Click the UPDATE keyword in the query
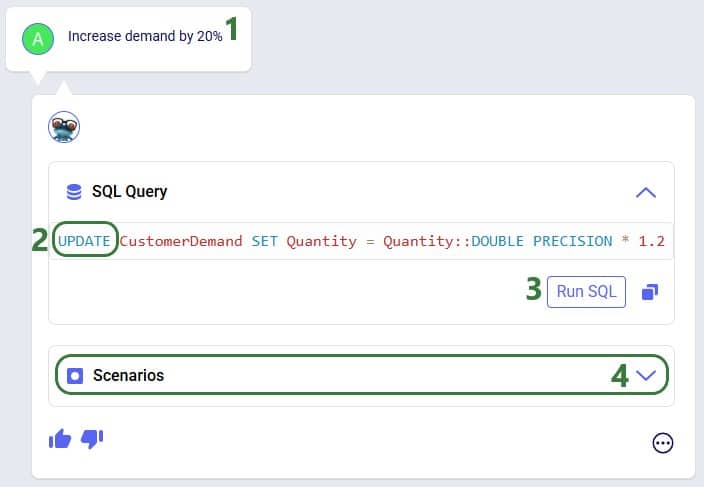The height and width of the screenshot is (487, 704). point(84,241)
